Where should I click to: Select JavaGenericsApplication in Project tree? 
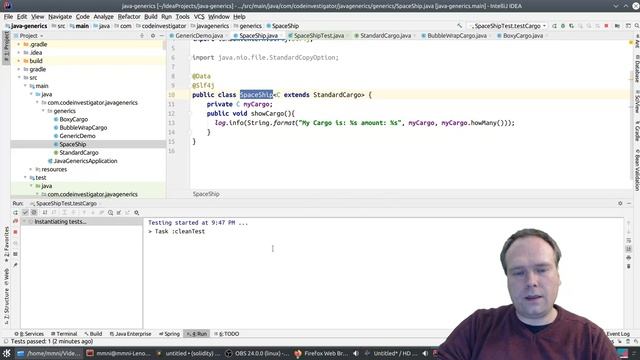pyautogui.click(x=85, y=161)
